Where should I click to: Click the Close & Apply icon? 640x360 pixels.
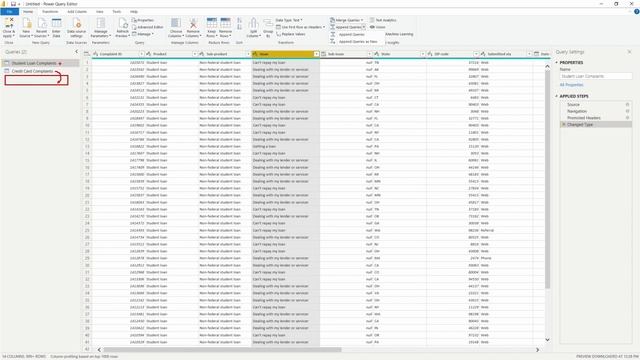9,23
